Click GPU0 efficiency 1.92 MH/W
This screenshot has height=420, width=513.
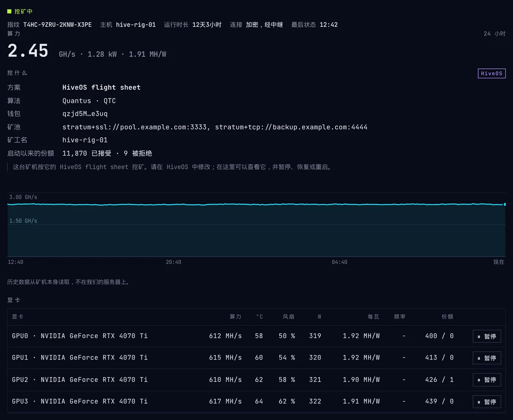point(361,336)
